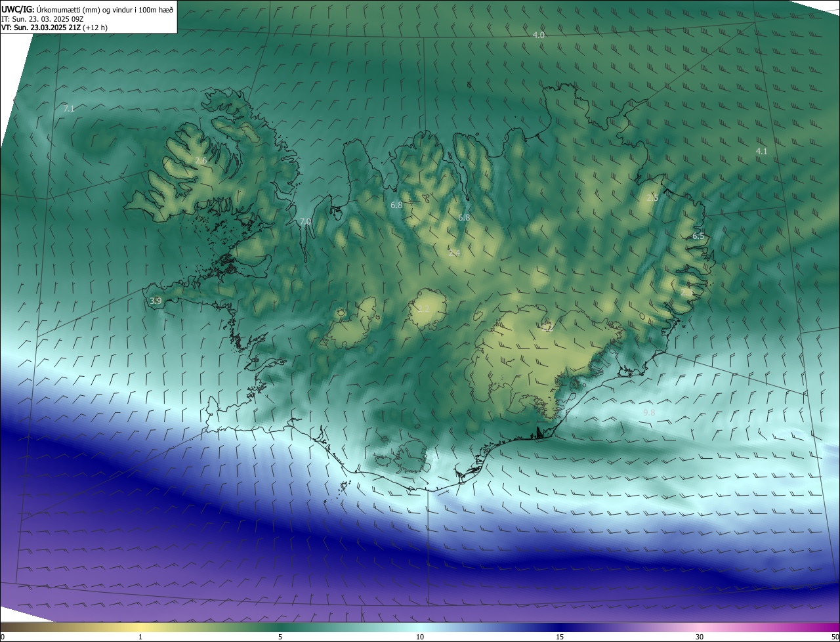Click the 5 tick on the color scale
Viewport: 840px width, 642px height.
280,637
